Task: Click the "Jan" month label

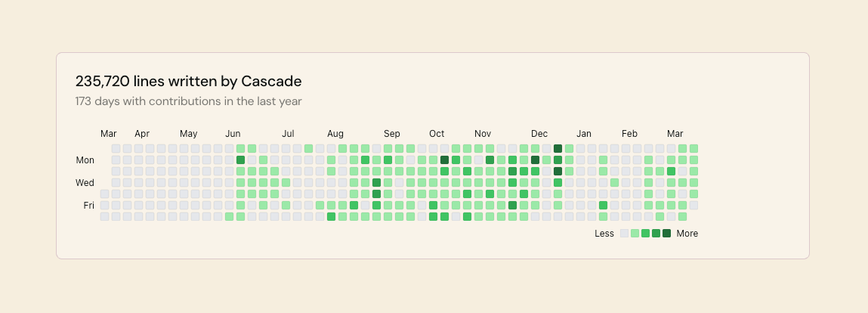Action: [x=584, y=134]
